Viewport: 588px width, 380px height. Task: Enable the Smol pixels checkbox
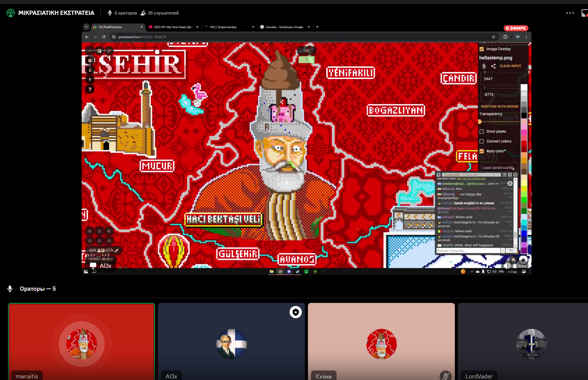coord(482,132)
